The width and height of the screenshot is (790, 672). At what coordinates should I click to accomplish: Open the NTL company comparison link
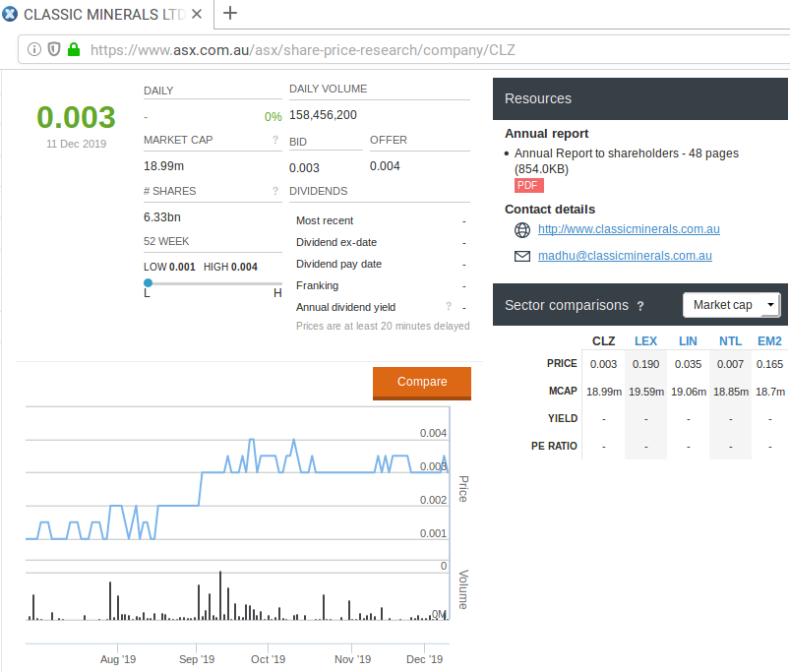(730, 340)
